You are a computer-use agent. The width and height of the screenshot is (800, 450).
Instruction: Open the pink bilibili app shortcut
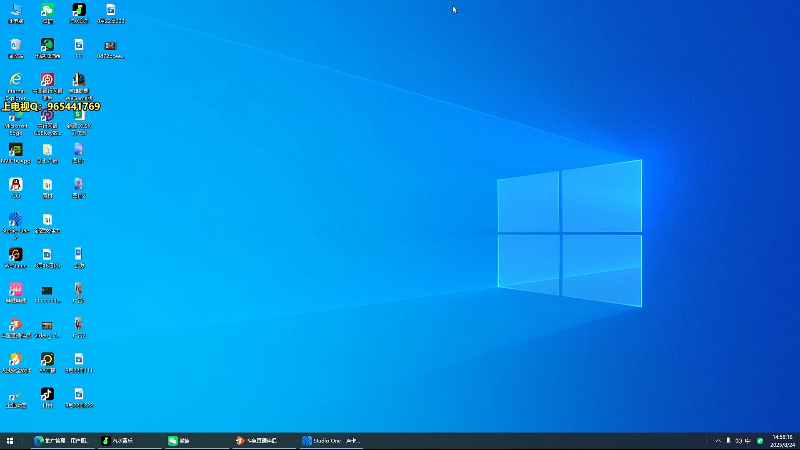coord(16,293)
